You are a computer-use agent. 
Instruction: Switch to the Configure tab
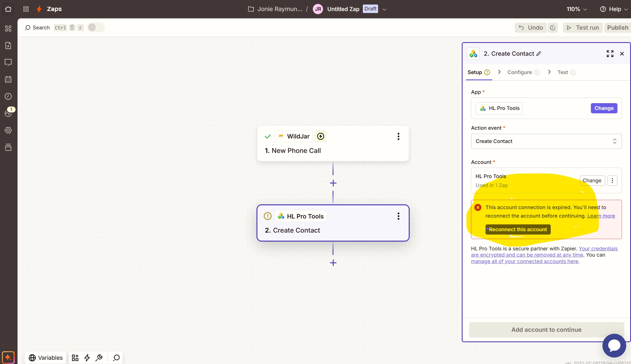pos(524,72)
